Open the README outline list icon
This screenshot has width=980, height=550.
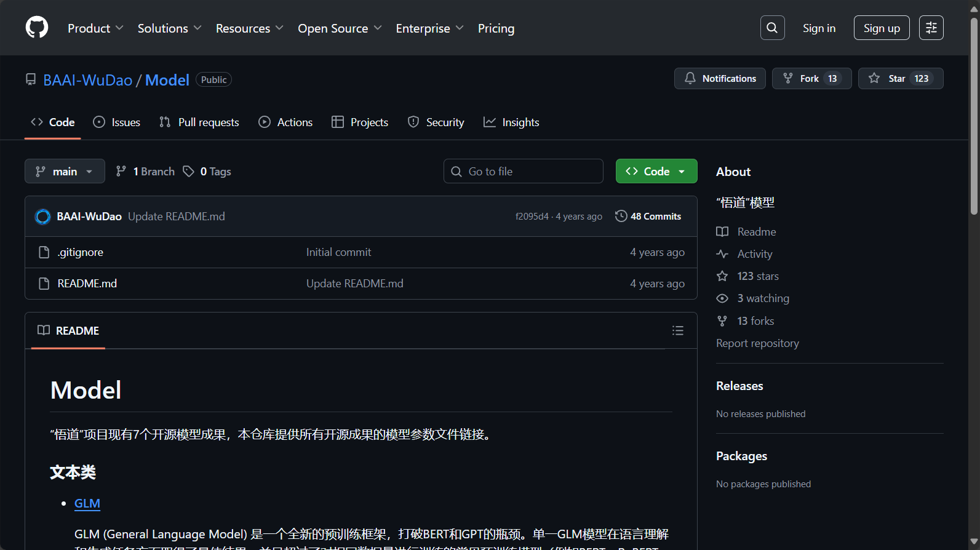point(678,331)
